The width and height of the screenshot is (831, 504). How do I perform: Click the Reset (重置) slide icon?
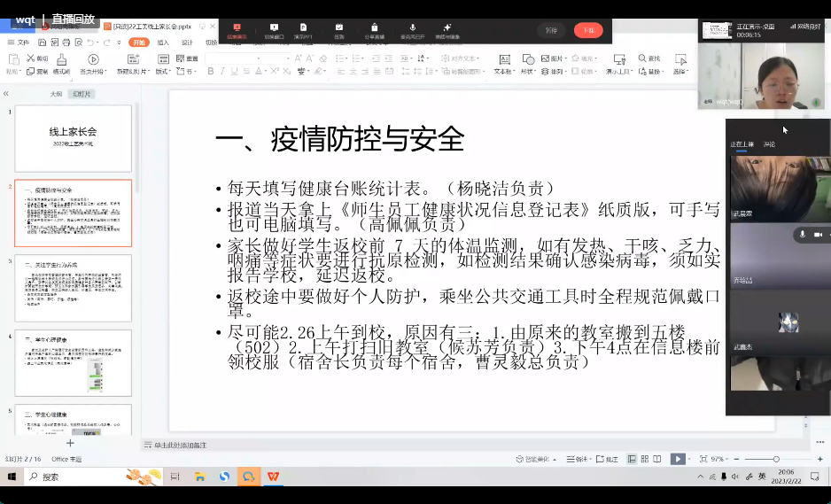point(180,58)
